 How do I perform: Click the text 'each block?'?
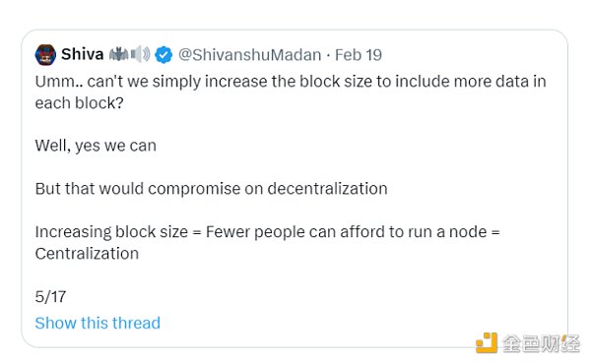79,102
